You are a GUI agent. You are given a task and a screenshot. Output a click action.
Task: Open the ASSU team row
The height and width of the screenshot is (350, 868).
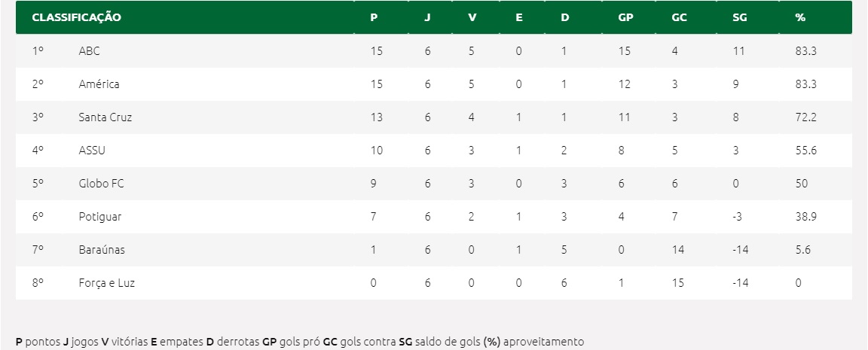tap(92, 151)
